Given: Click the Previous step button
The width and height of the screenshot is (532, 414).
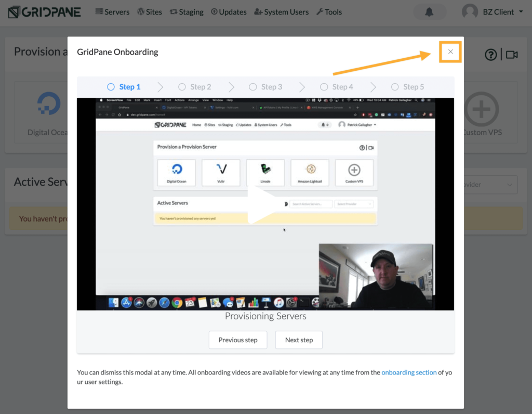Looking at the screenshot, I should (238, 340).
